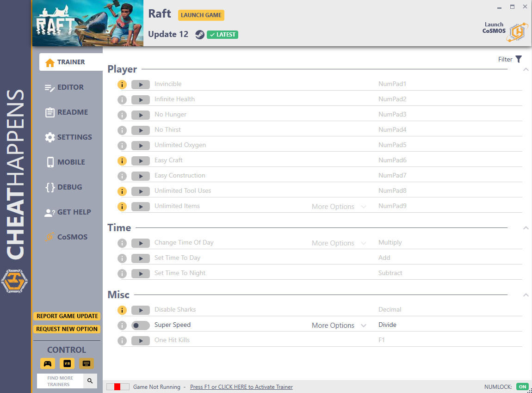Click the Launch CoSMOS hexagon icon
This screenshot has width=532, height=393.
coord(517,32)
